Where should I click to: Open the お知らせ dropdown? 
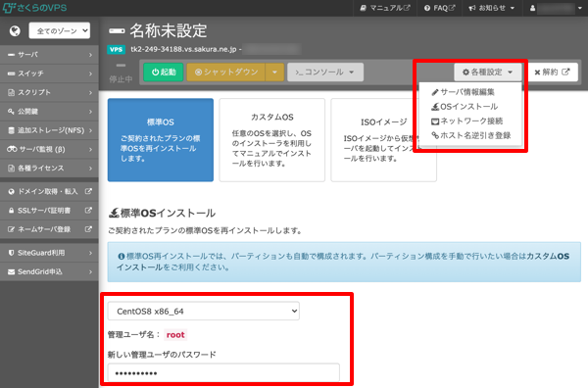coord(492,8)
